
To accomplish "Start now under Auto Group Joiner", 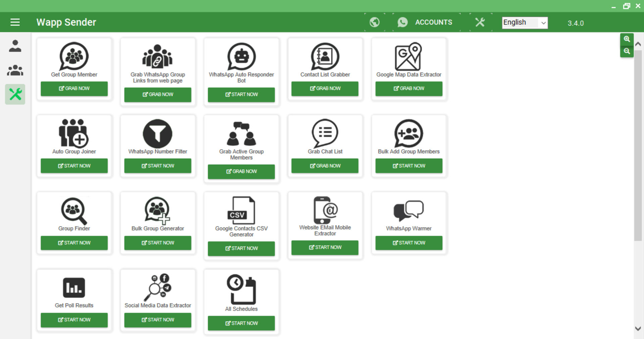I will pyautogui.click(x=74, y=166).
